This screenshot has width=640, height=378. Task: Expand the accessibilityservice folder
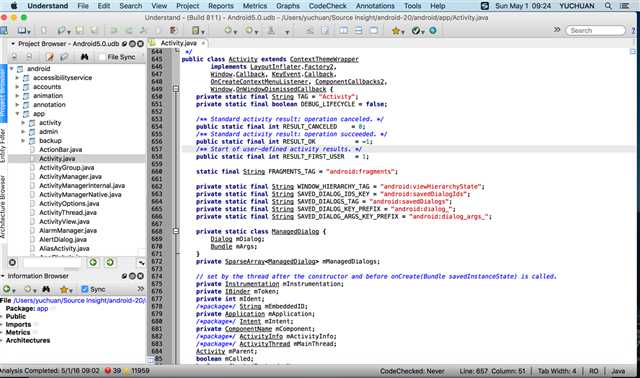pos(17,78)
